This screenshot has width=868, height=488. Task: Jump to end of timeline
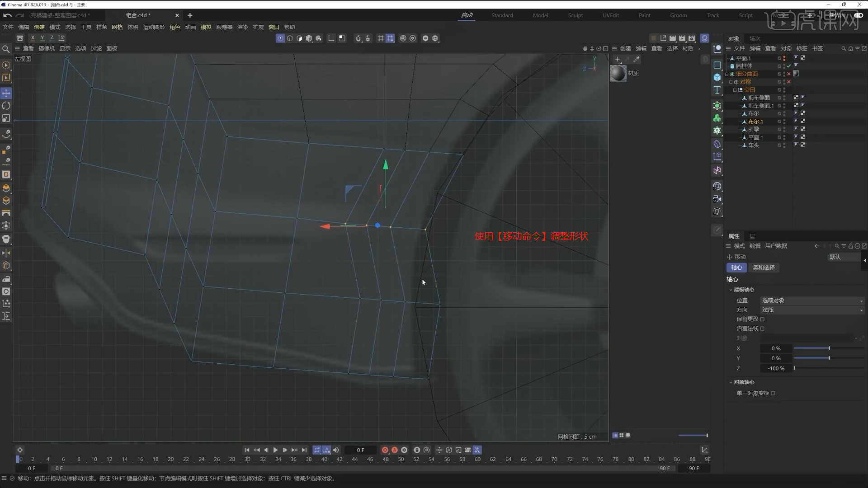click(x=304, y=450)
